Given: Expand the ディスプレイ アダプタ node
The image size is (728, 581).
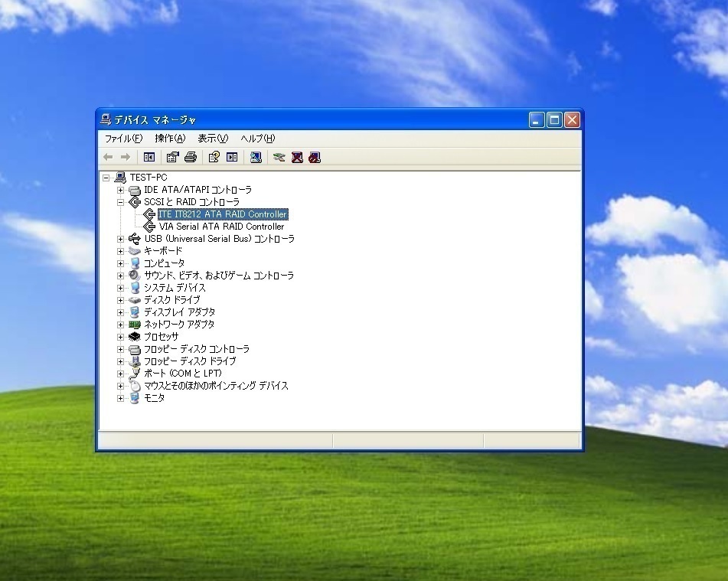Looking at the screenshot, I should pyautogui.click(x=121, y=312).
